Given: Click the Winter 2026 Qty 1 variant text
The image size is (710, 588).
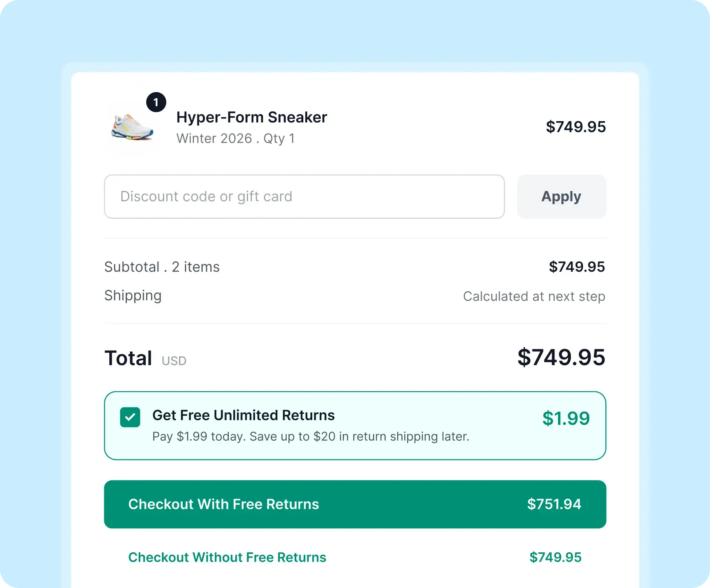Looking at the screenshot, I should 235,139.
